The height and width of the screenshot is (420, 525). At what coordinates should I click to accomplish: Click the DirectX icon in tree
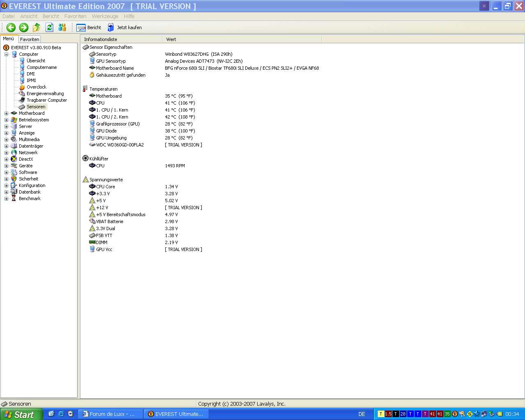(x=14, y=159)
